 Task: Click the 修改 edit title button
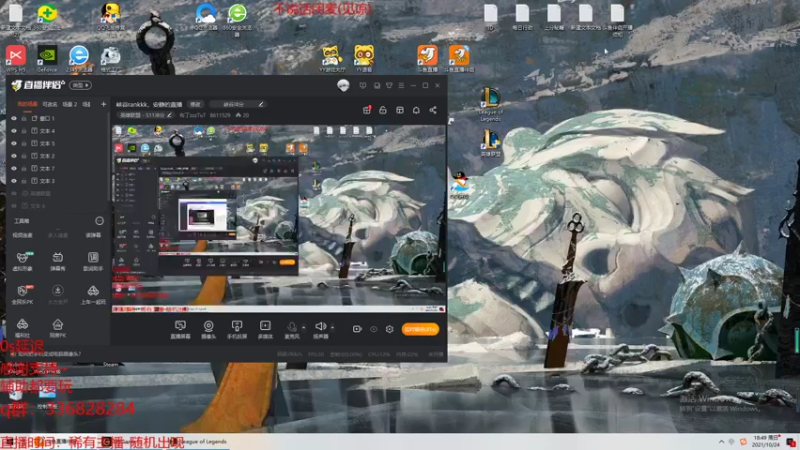195,105
